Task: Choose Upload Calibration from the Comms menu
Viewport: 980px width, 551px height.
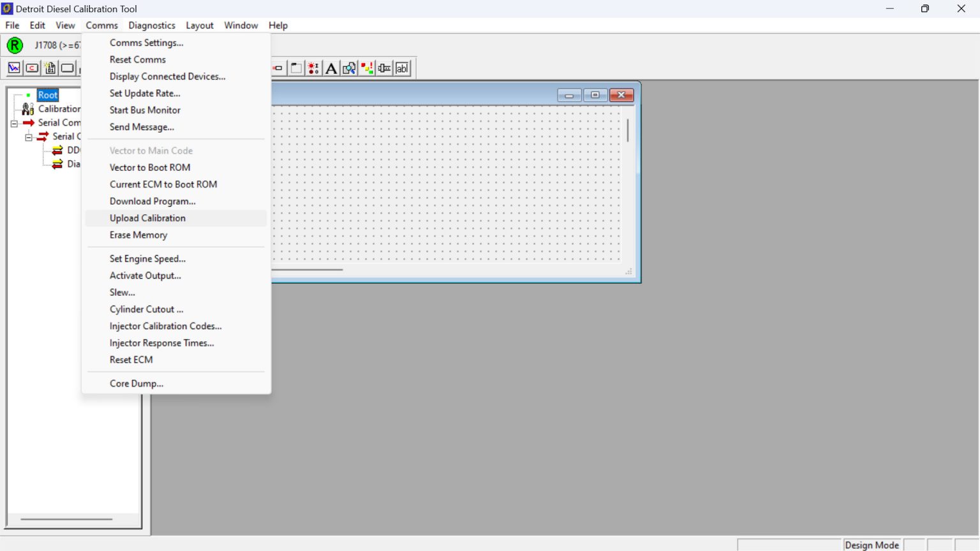Action: [x=147, y=218]
